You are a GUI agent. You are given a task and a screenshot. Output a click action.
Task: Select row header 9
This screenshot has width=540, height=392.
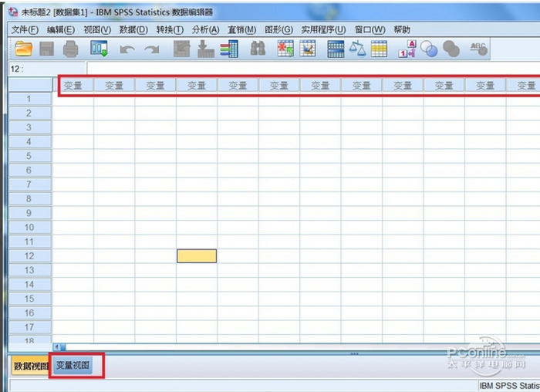pyautogui.click(x=30, y=213)
